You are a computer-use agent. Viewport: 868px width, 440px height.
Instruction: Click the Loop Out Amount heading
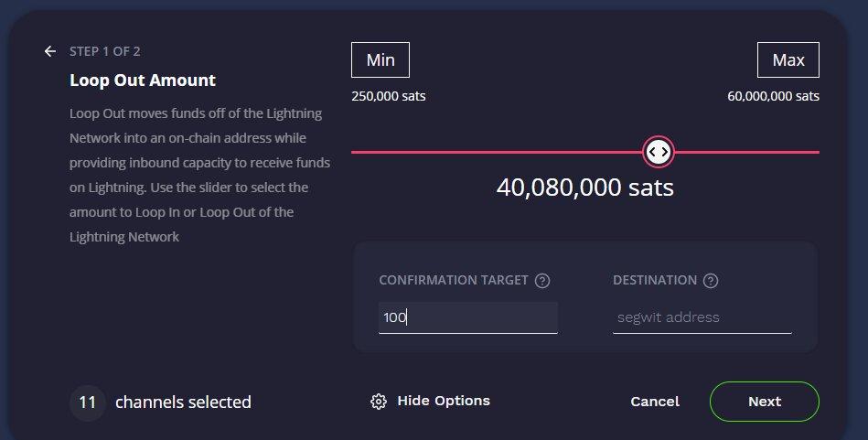point(143,80)
